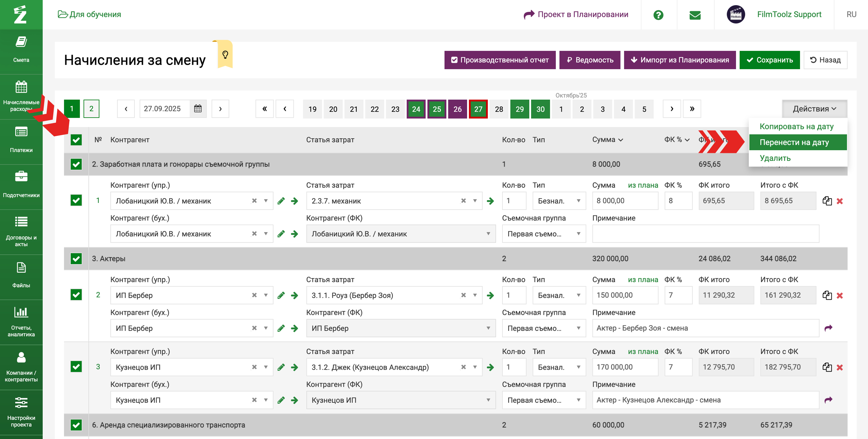Uncheck the select-all checkbox in the table header
The width and height of the screenshot is (868, 439).
(76, 140)
